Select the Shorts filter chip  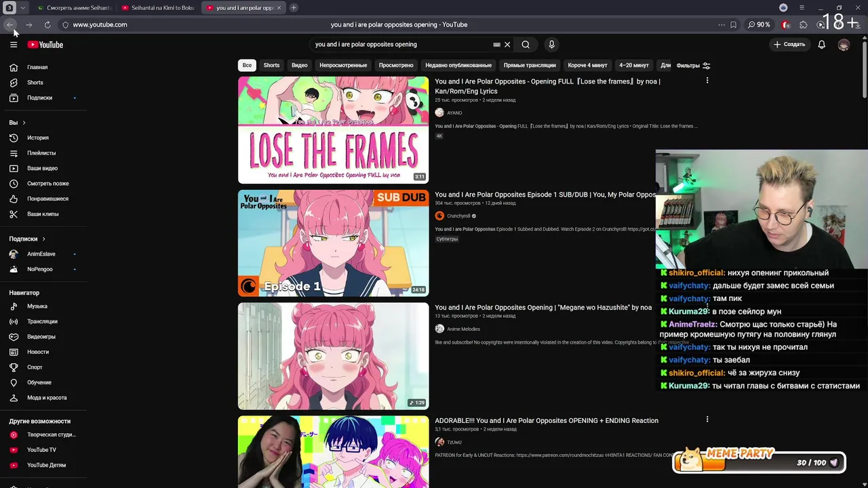pyautogui.click(x=271, y=66)
